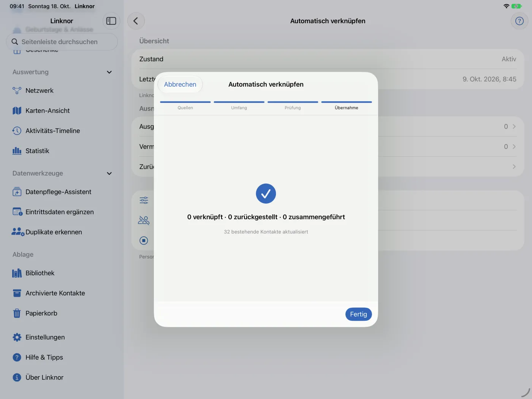This screenshot has width=532, height=399.
Task: Click the result summary '0 verknüpft' text
Action: (x=205, y=217)
